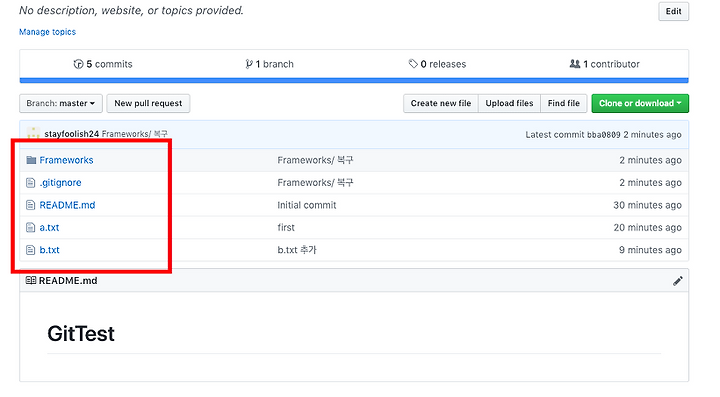Click commit message next to stayfoolish24

[135, 134]
